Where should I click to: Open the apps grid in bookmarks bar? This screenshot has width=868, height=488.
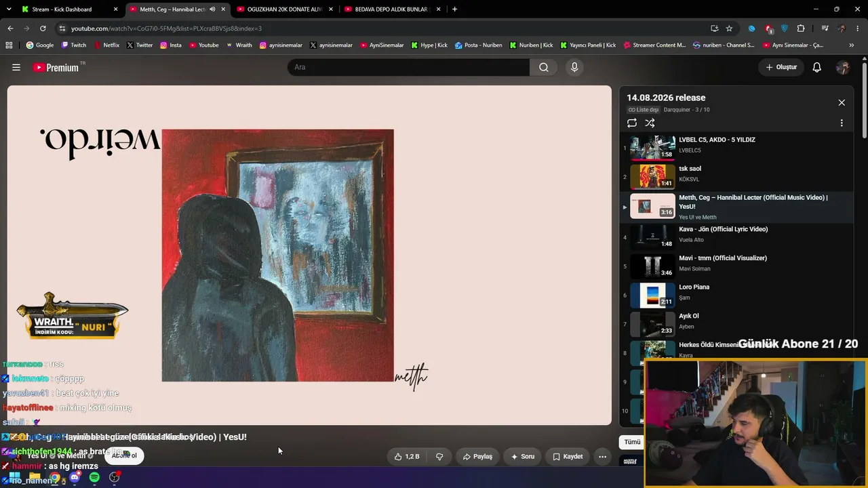coord(9,45)
